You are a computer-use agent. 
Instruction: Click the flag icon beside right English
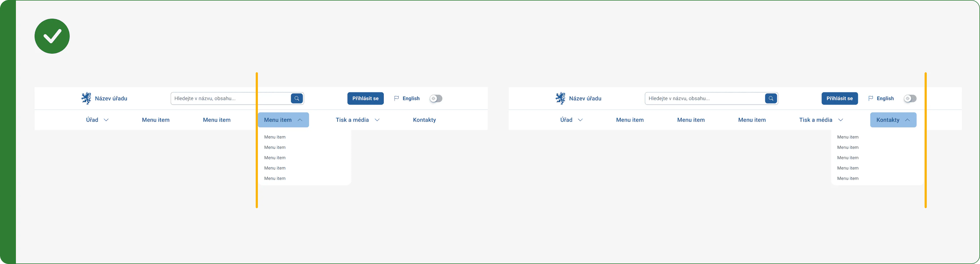[871, 98]
